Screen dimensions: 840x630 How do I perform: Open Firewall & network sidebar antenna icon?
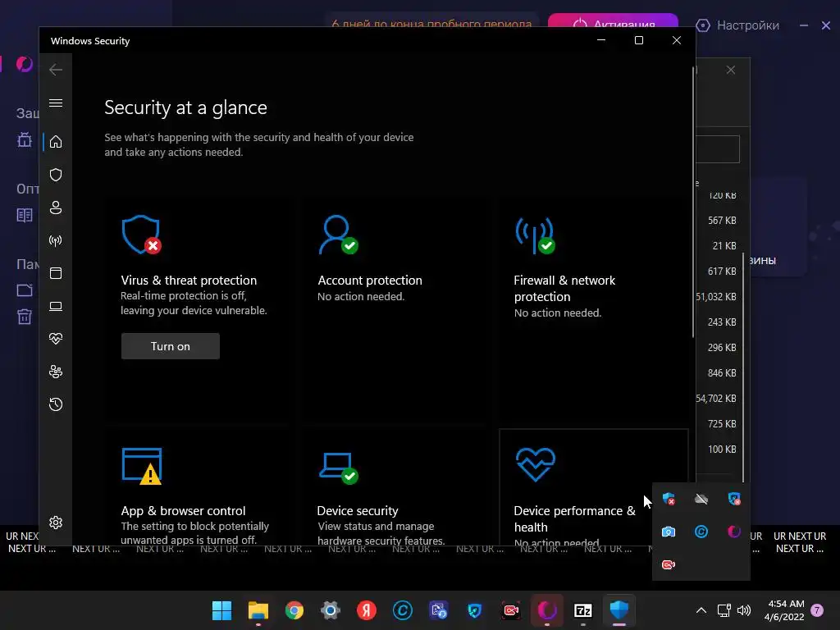click(56, 240)
